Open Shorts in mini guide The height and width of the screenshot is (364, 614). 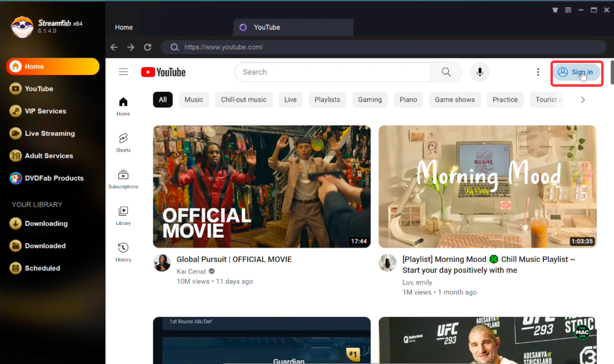click(123, 143)
